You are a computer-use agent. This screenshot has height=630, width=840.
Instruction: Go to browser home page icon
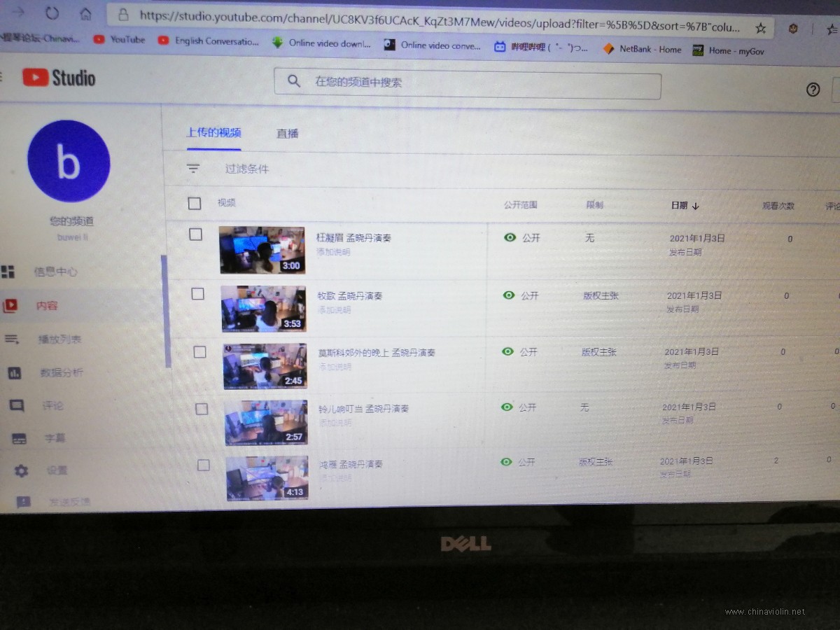tap(85, 14)
